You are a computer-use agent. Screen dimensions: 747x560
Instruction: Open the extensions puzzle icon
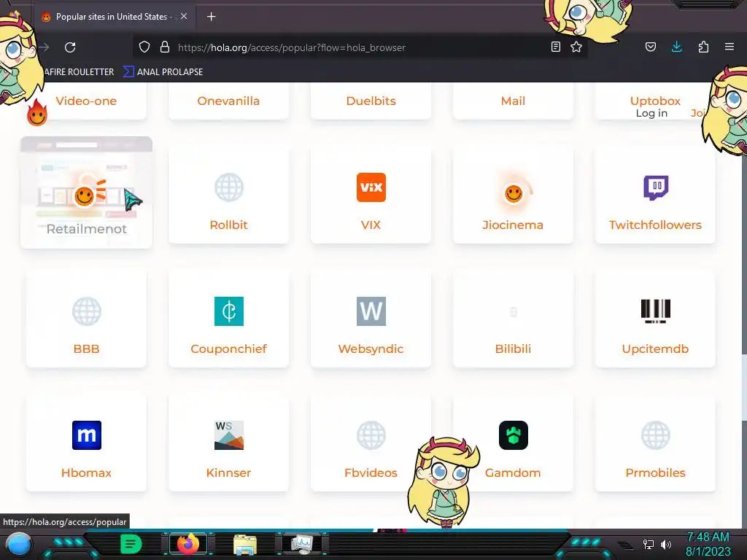703,47
